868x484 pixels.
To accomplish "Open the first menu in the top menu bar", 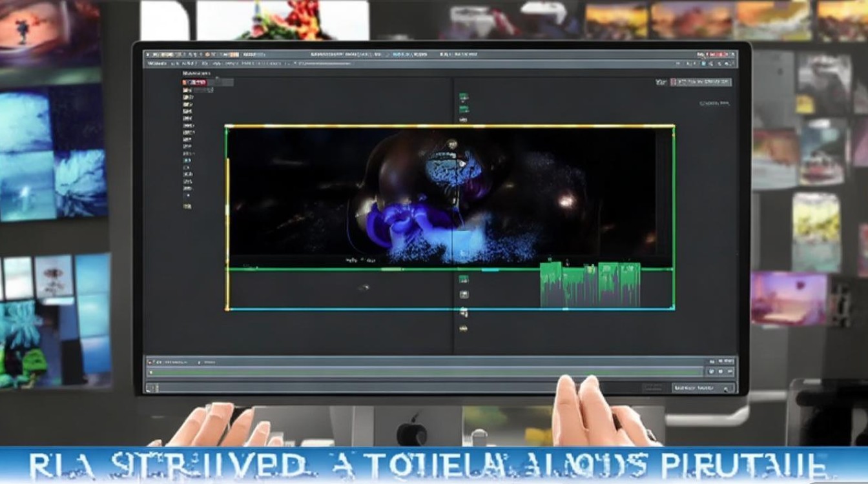I will click(156, 64).
